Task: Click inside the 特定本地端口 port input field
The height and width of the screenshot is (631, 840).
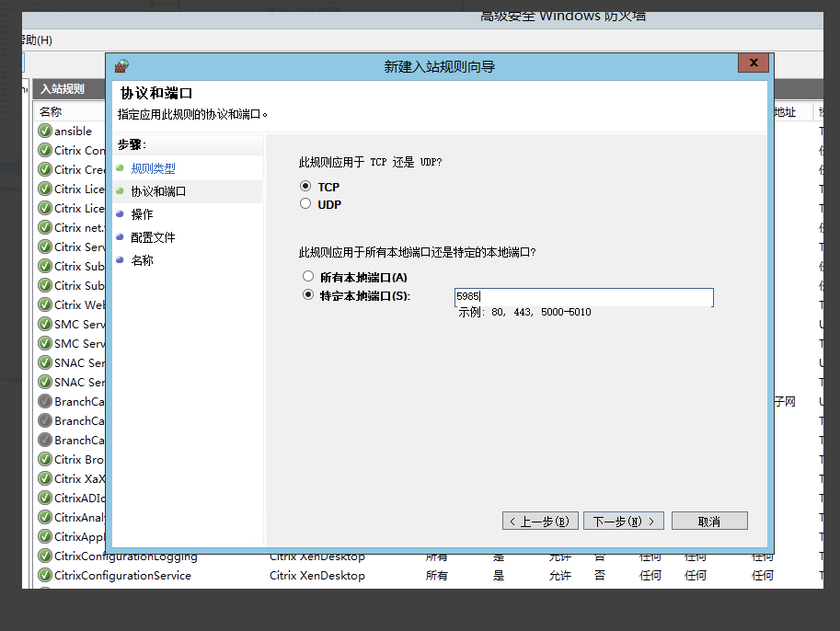Action: coord(583,297)
